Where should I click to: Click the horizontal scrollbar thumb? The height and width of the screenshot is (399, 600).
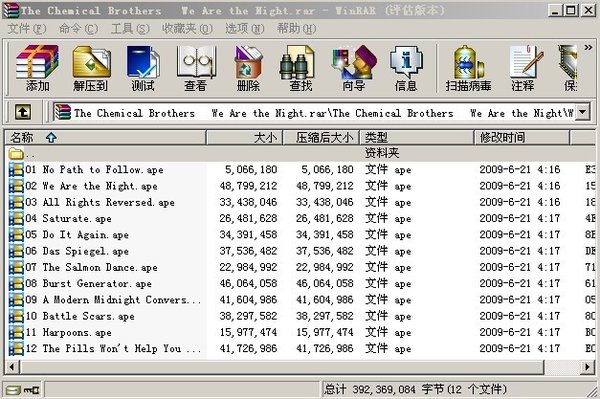pyautogui.click(x=282, y=367)
